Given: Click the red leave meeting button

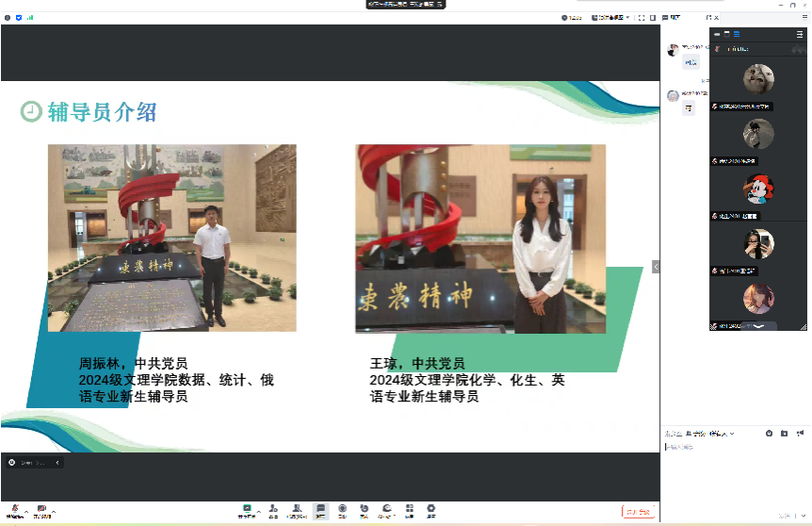Looking at the screenshot, I should click(638, 512).
